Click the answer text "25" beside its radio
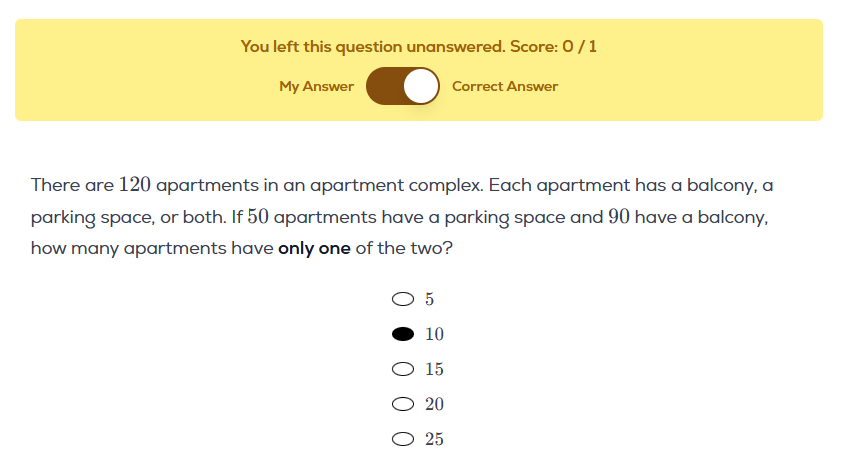 click(434, 439)
